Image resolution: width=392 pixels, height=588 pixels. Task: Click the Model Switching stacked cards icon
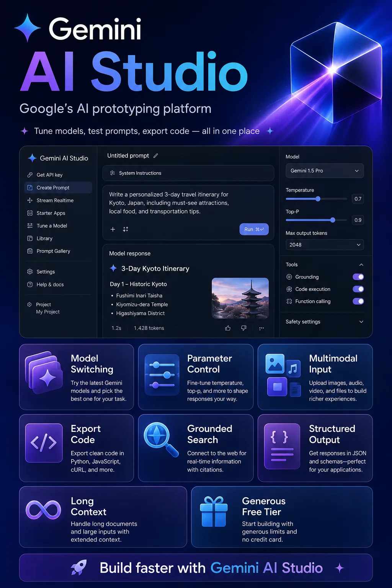pyautogui.click(x=44, y=373)
